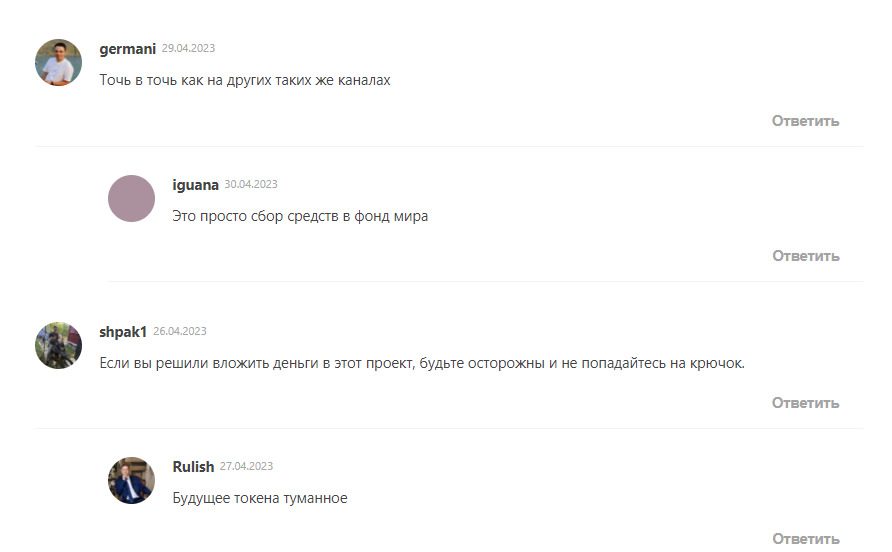The width and height of the screenshot is (892, 552).
Task: Reply to Rulish's comment with Ответить
Action: pyautogui.click(x=806, y=538)
